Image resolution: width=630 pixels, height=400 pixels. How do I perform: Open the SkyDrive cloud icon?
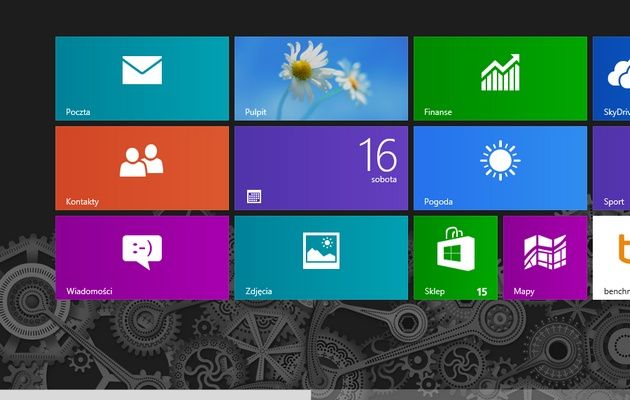[x=619, y=74]
